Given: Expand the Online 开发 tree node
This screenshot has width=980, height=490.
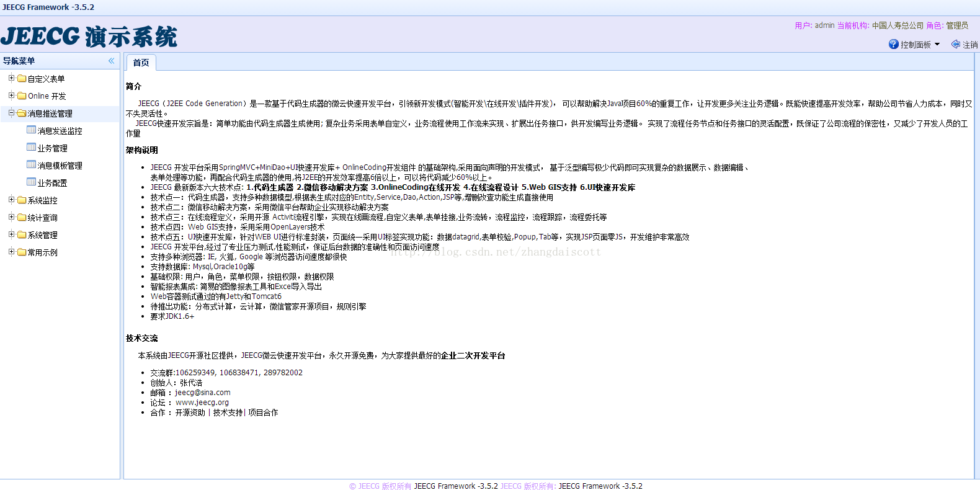Looking at the screenshot, I should pos(11,96).
